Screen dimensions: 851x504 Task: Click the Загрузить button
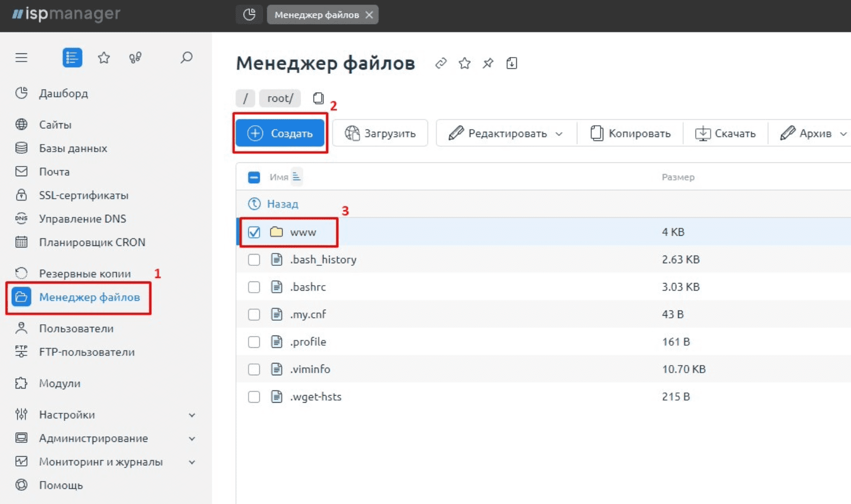[380, 133]
